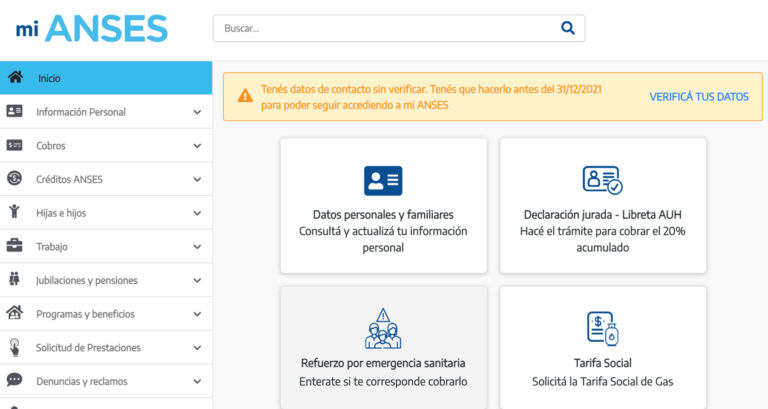This screenshot has height=409, width=768.
Task: Click 'Enterate si te corresponde cobrarlo' text
Action: [x=383, y=382]
